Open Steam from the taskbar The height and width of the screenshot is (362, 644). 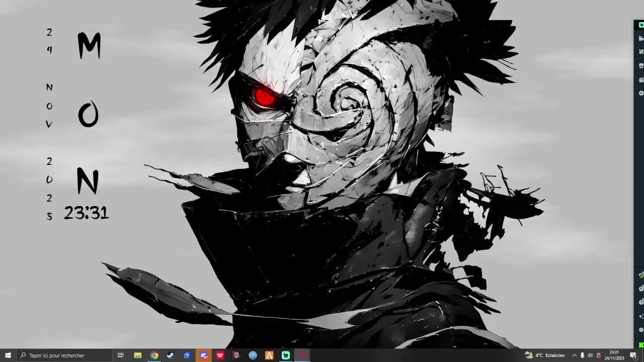(171, 355)
